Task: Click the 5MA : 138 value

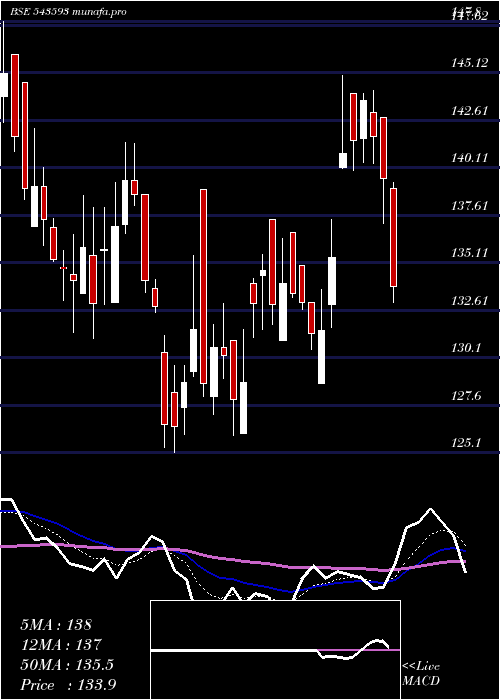Action: click(56, 625)
